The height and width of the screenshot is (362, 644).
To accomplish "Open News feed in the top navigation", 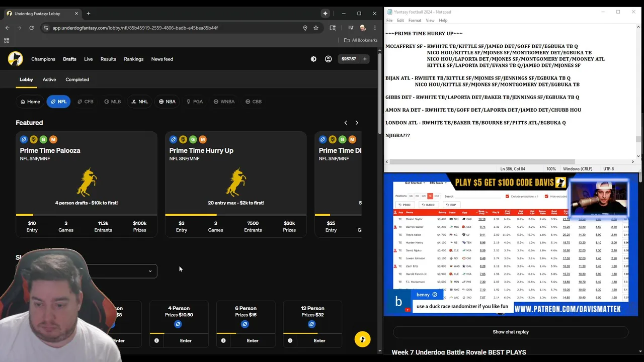I will [x=162, y=59].
